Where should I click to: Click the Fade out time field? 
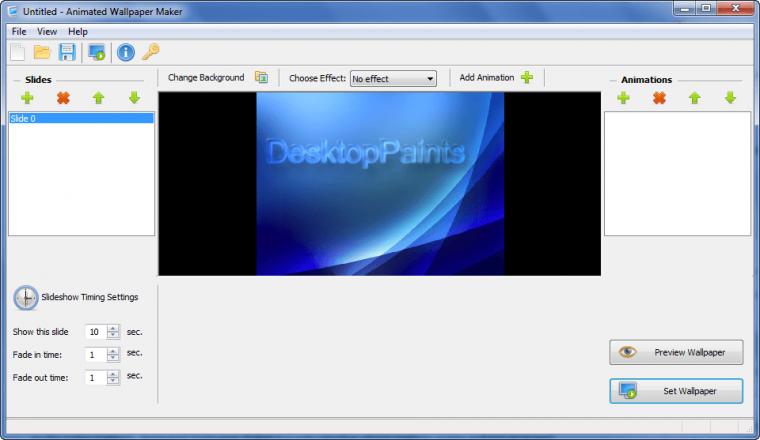(95, 377)
